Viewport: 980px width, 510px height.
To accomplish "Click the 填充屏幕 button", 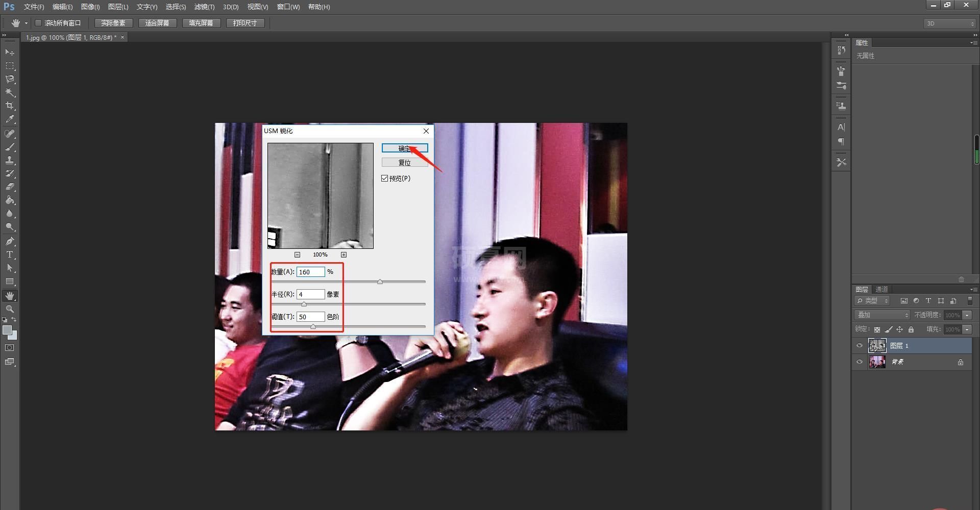I will pyautogui.click(x=201, y=23).
